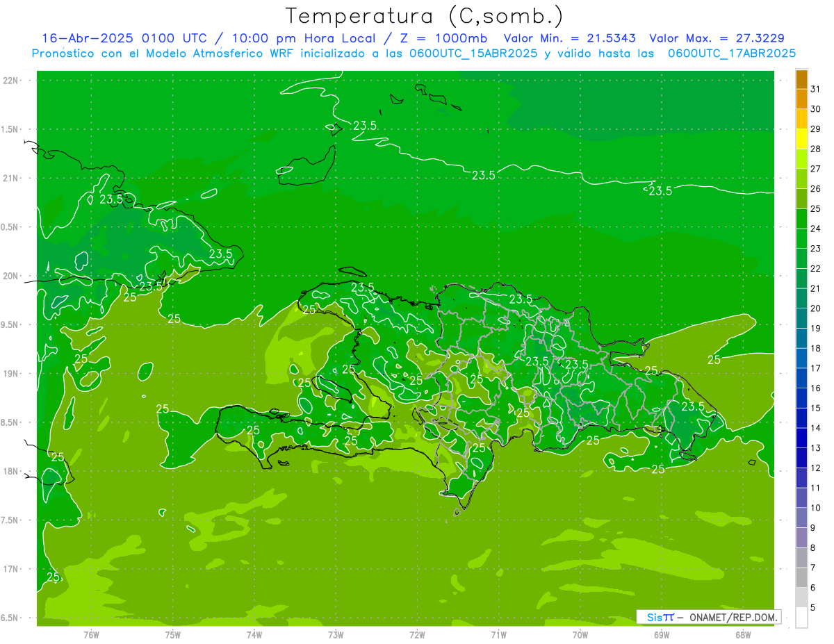This screenshot has width=834, height=644.
Task: Click the legend value '20'
Action: (x=816, y=308)
